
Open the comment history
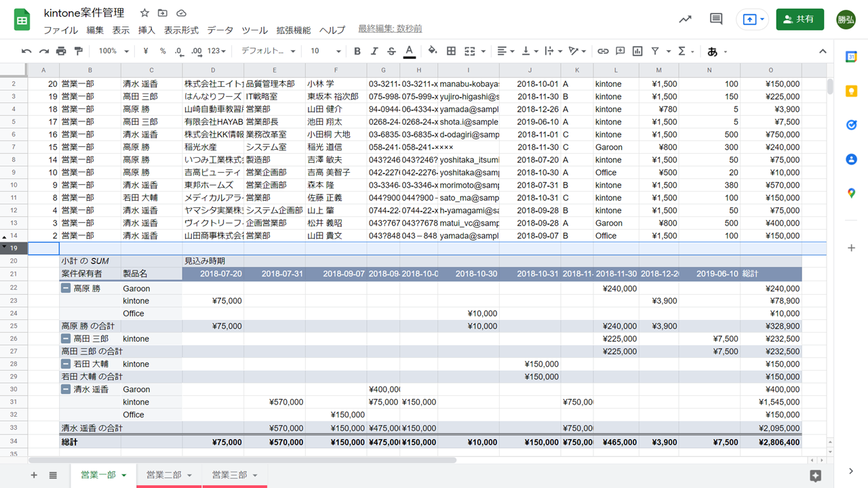716,19
